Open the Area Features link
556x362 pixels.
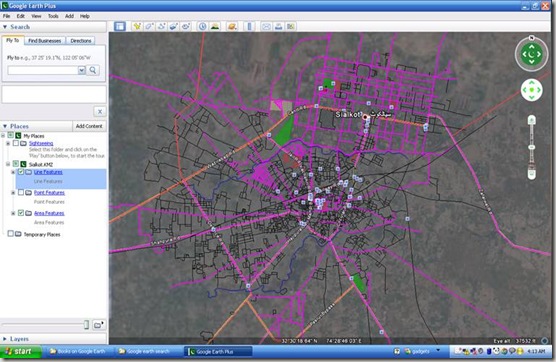click(x=49, y=213)
